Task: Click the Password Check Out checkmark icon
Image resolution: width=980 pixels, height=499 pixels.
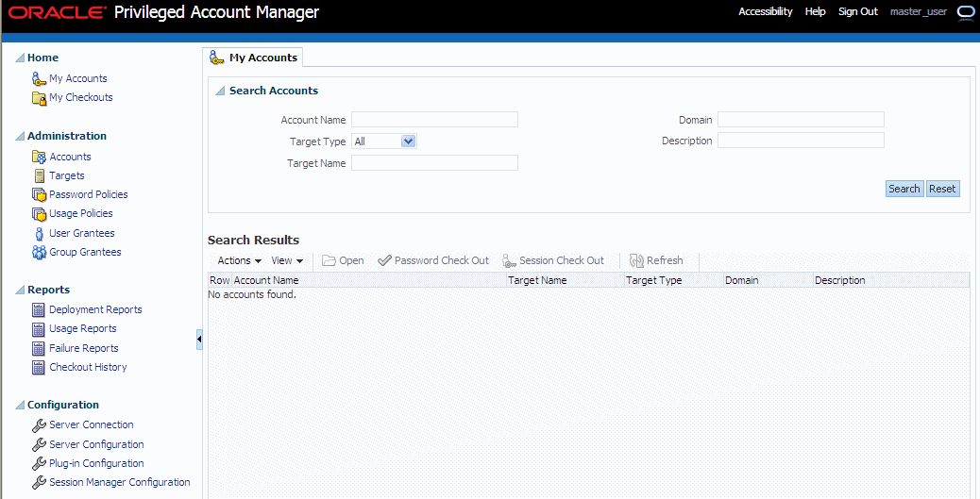Action: coord(384,260)
